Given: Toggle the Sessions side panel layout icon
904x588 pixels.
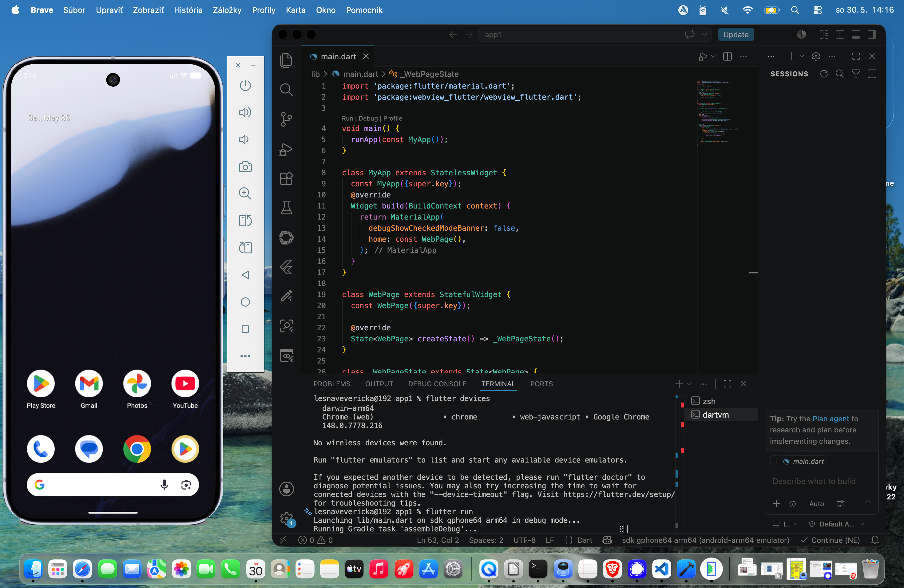Looking at the screenshot, I should coord(872,74).
